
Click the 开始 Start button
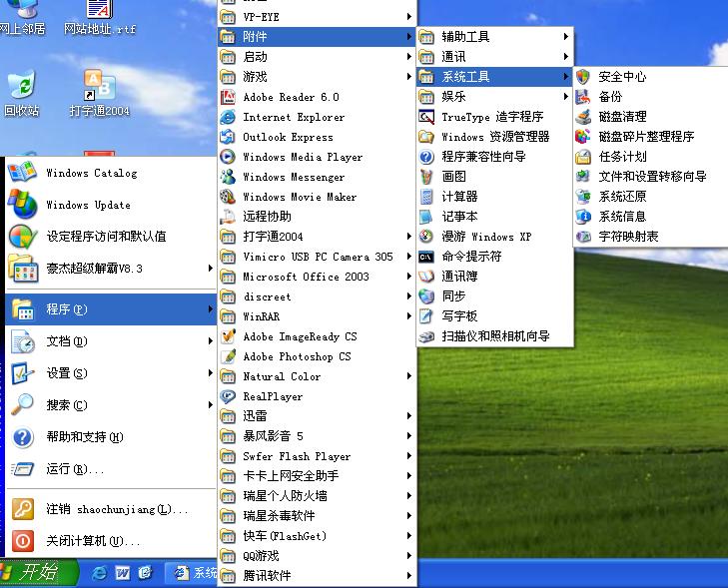(x=39, y=573)
